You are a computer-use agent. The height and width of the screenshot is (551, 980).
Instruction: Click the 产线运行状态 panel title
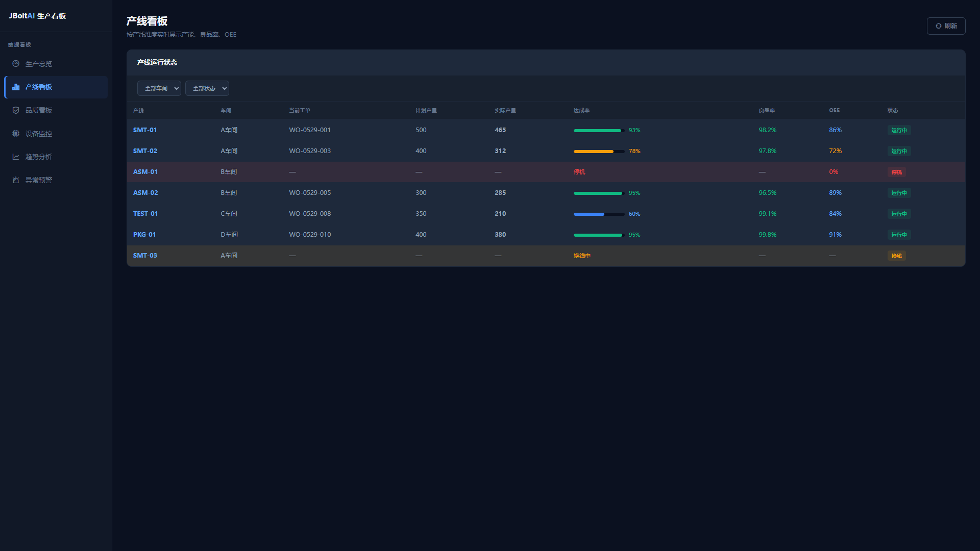pyautogui.click(x=157, y=62)
